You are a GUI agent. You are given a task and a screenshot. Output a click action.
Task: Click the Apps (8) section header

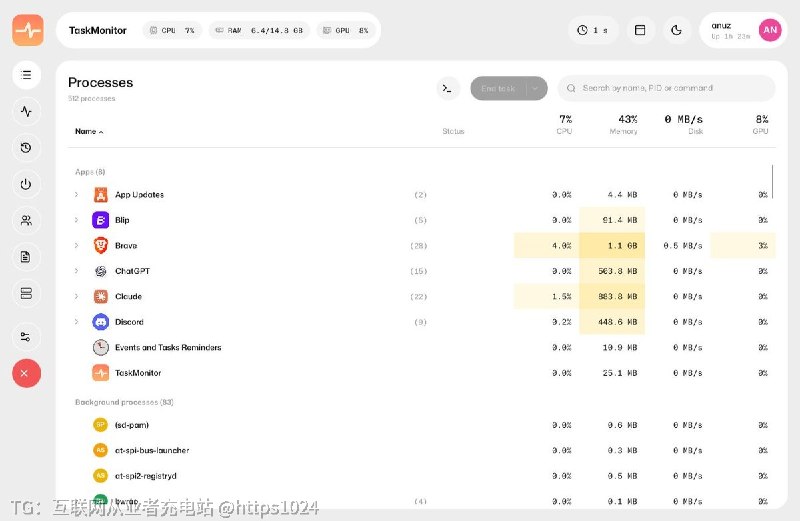pyautogui.click(x=90, y=172)
